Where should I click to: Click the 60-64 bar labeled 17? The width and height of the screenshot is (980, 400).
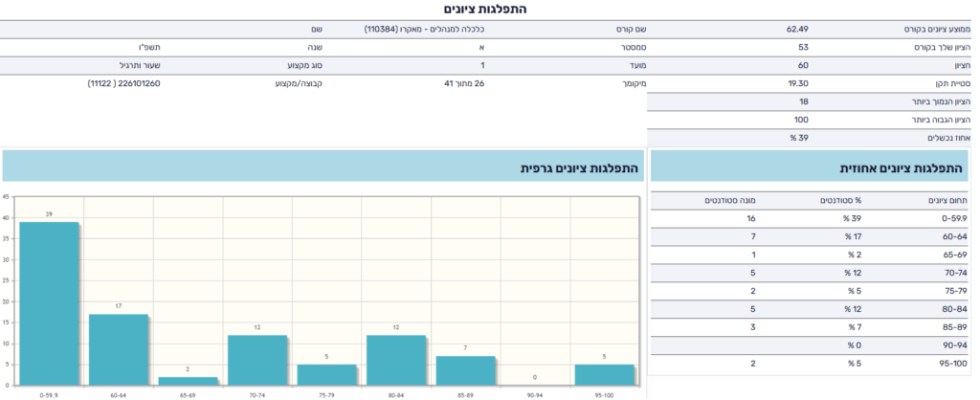[x=119, y=348]
